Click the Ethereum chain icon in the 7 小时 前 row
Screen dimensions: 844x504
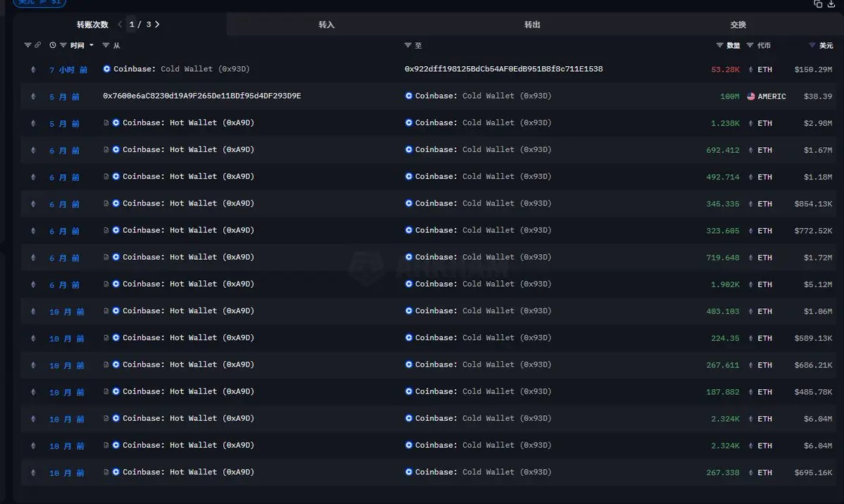(x=33, y=70)
